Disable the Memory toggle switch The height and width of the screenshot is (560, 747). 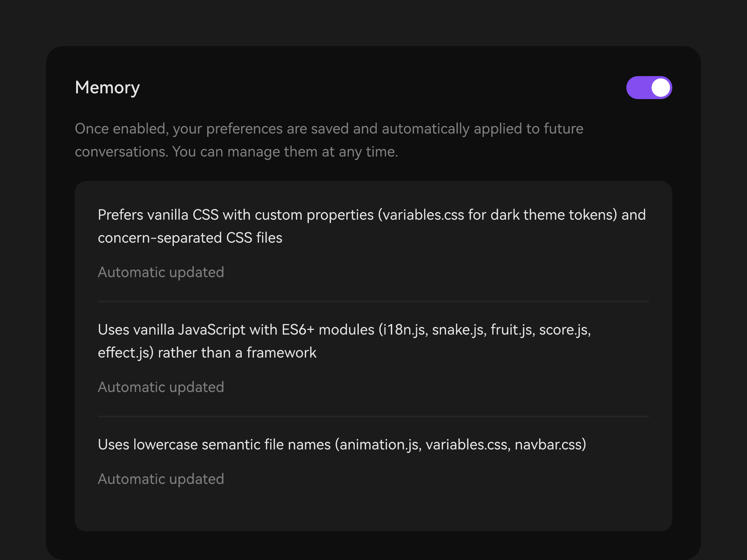pos(649,88)
